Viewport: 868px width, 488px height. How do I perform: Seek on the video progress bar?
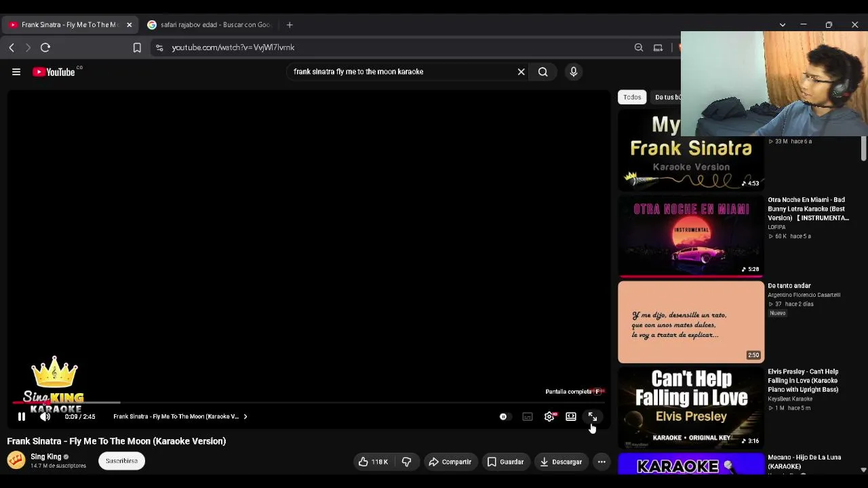coord(309,403)
